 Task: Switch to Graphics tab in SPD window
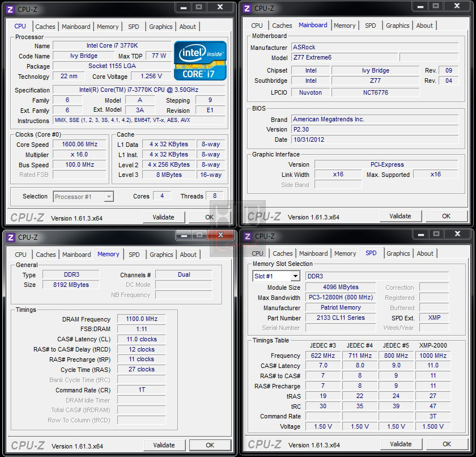pos(398,253)
